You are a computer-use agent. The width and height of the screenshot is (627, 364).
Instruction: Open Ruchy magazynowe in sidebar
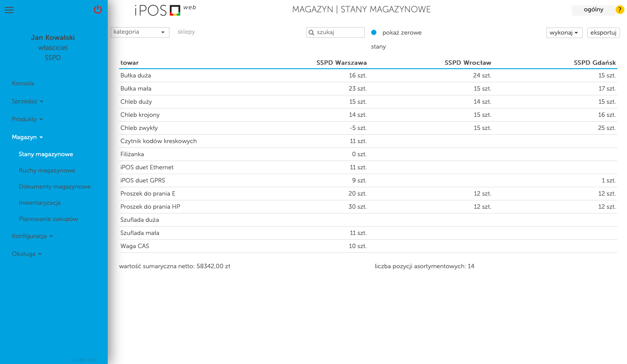pos(47,170)
